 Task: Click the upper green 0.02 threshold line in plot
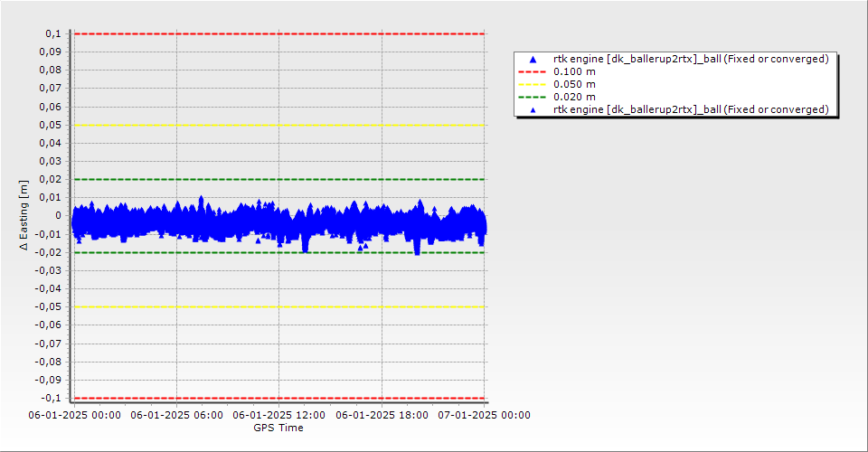[279, 179]
